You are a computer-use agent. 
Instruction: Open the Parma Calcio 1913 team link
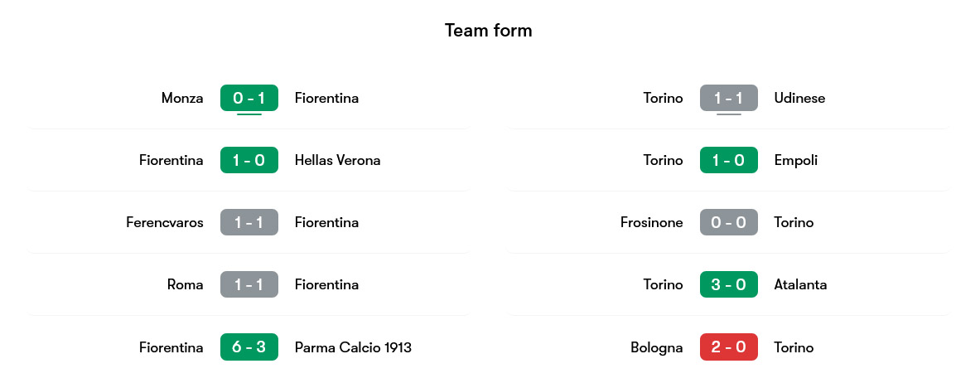(353, 347)
